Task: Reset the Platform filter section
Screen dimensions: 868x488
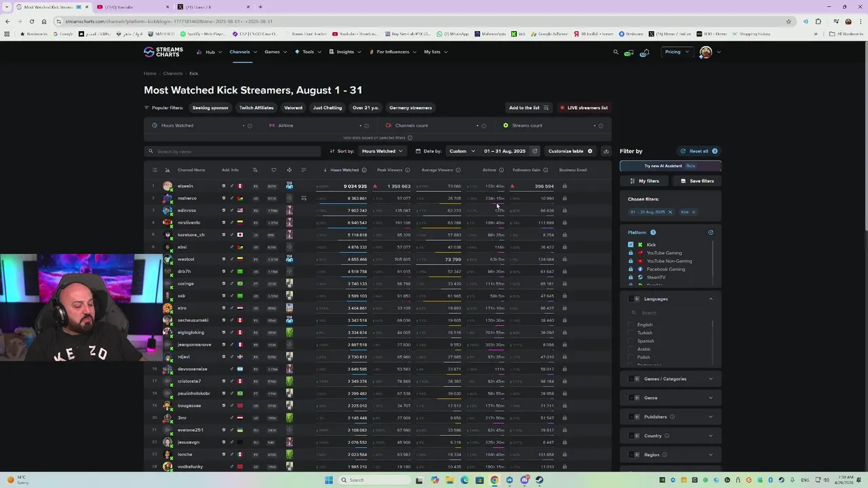Action: [711, 232]
